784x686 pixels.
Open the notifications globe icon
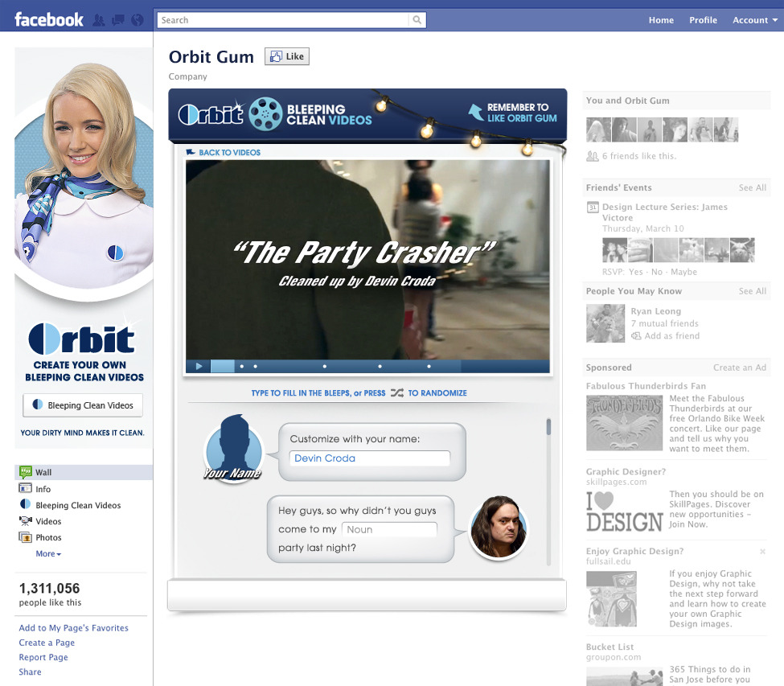(137, 20)
